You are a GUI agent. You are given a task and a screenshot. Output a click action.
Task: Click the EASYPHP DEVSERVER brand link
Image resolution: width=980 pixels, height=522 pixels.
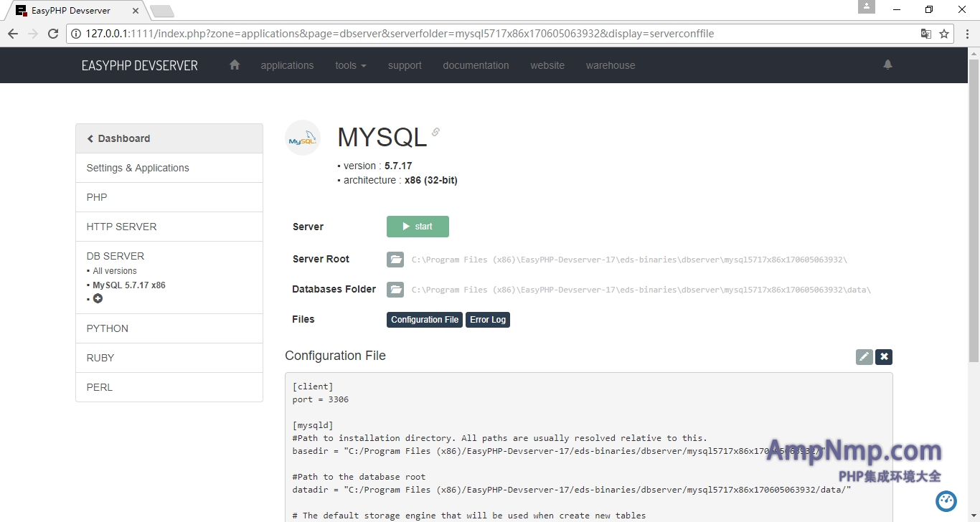(140, 65)
